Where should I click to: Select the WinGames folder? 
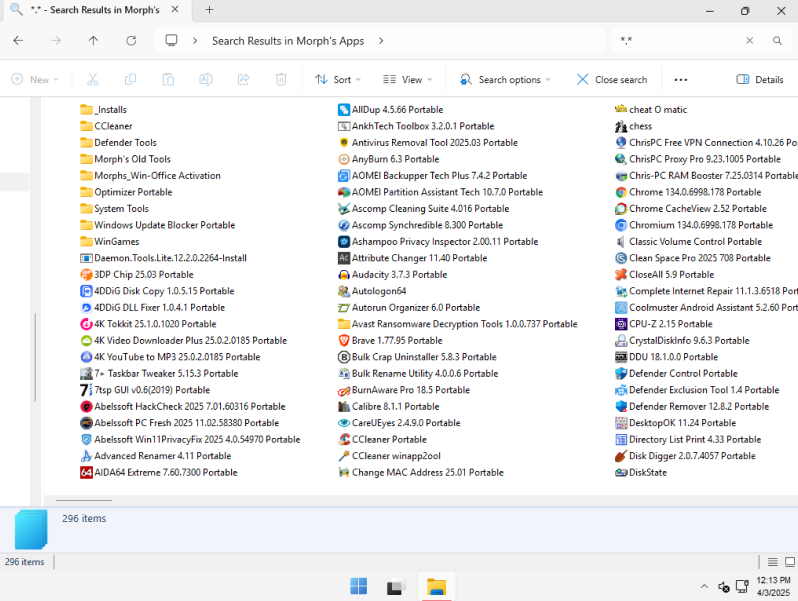click(109, 242)
